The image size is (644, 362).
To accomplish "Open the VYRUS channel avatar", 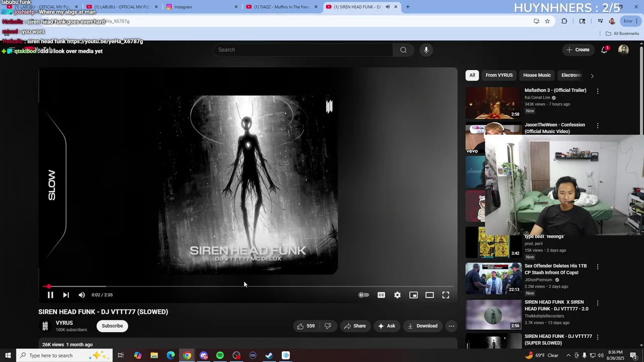I will coord(45,326).
